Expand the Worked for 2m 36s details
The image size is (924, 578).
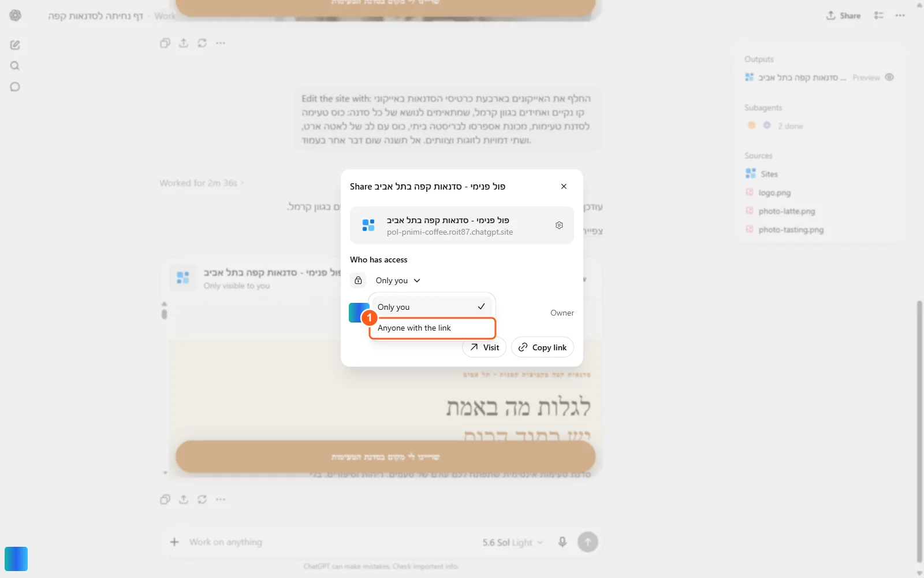[x=202, y=183]
